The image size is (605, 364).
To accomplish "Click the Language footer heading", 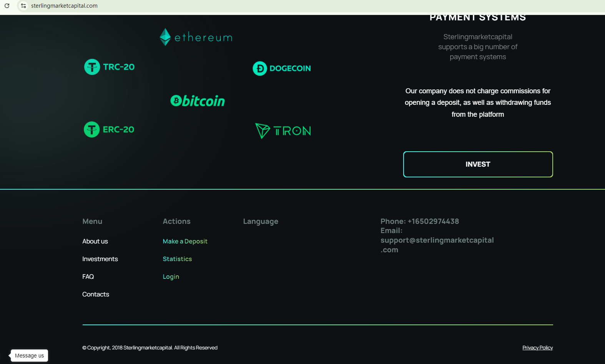I will click(x=261, y=222).
